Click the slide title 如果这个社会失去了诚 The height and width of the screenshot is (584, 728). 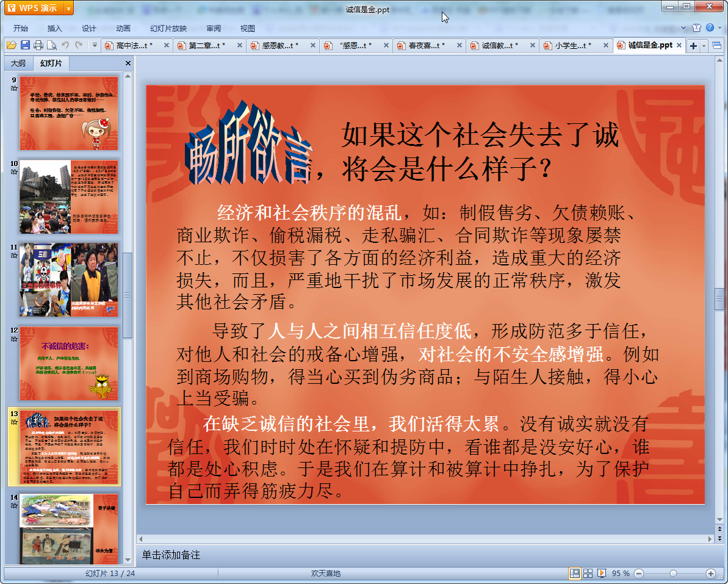(480, 135)
